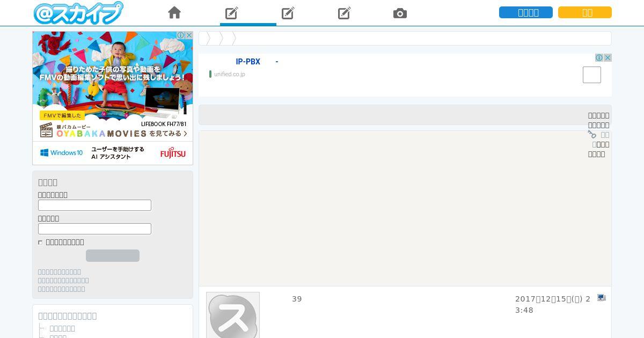This screenshot has height=338, width=644.
Task: Close the IP-PBX ad with its X icon
Action: [608, 57]
